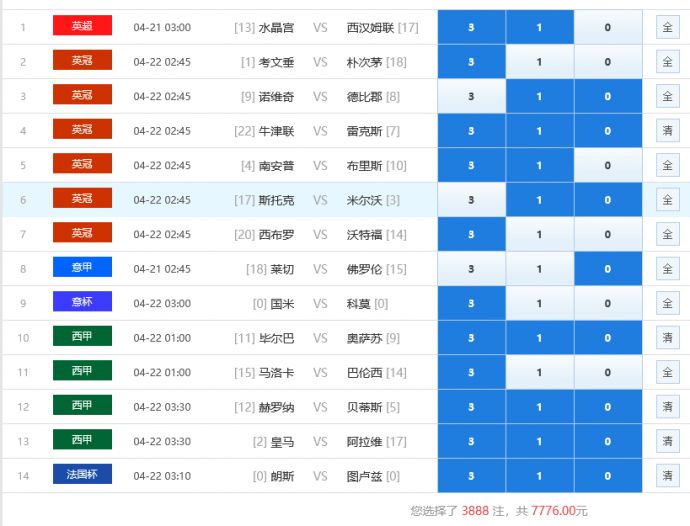This screenshot has height=526, width=690.
Task: Click the purple 意杯 league tag
Action: pyautogui.click(x=82, y=302)
